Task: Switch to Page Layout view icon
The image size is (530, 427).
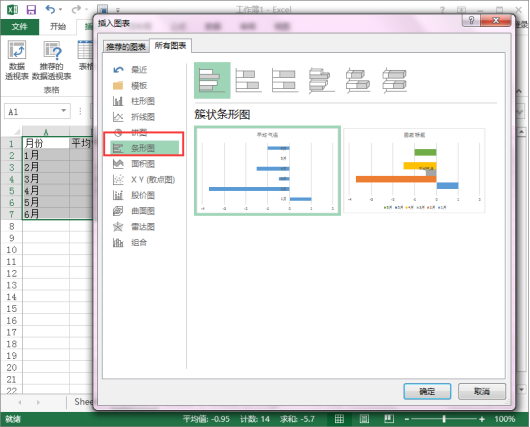Action: point(364,419)
